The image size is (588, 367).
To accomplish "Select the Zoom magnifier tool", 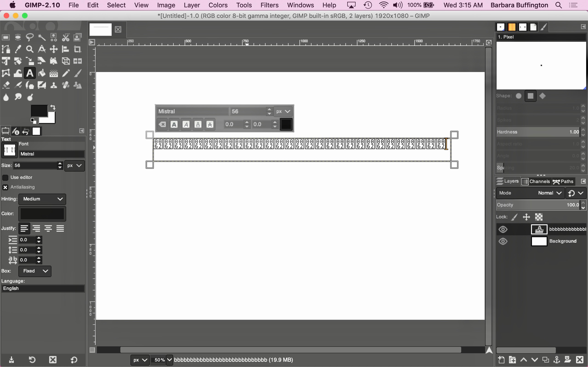I will pyautogui.click(x=30, y=49).
